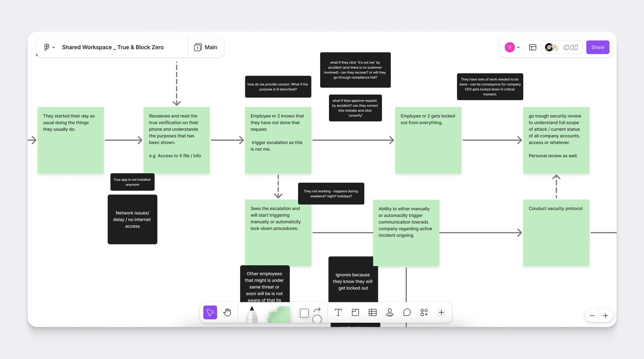
Task: Open FigJam main menu dropdown
Action: click(49, 47)
